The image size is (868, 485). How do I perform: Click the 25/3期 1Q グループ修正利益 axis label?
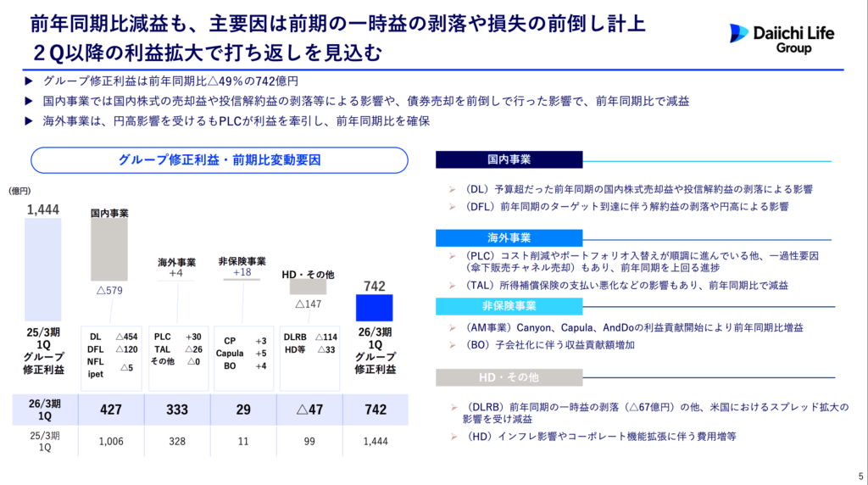[43, 351]
